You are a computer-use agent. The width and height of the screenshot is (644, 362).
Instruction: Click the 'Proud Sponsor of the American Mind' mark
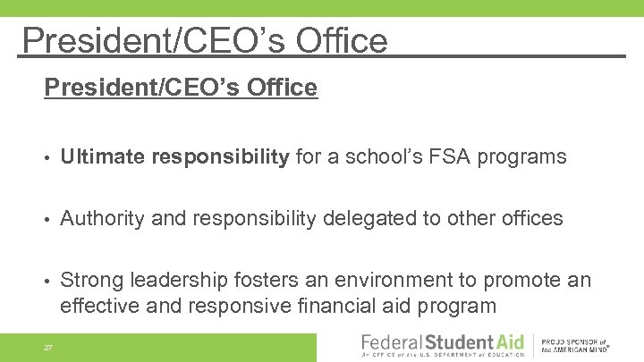click(576, 346)
